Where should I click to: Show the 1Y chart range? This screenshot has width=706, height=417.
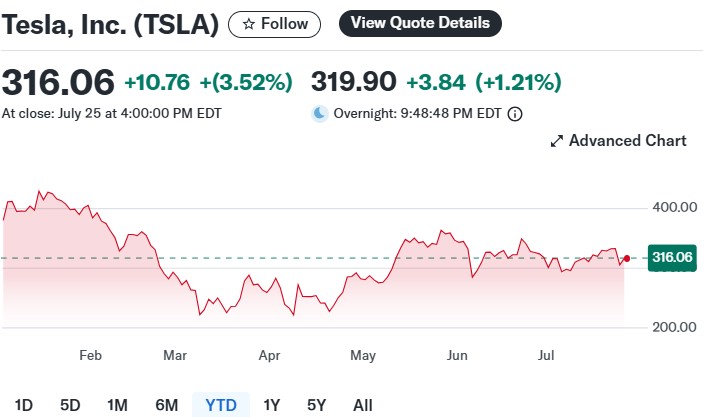(x=272, y=405)
